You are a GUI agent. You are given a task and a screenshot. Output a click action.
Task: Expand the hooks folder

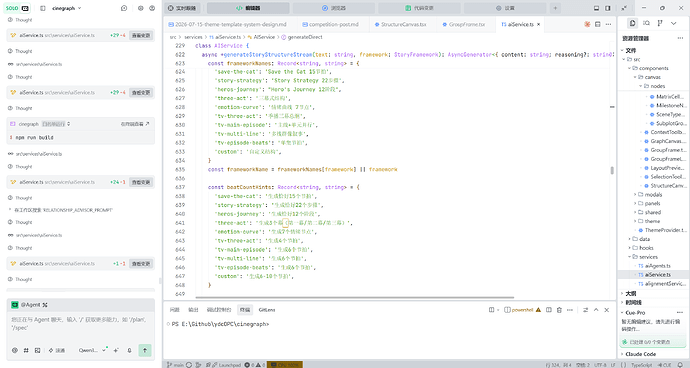tap(642, 248)
